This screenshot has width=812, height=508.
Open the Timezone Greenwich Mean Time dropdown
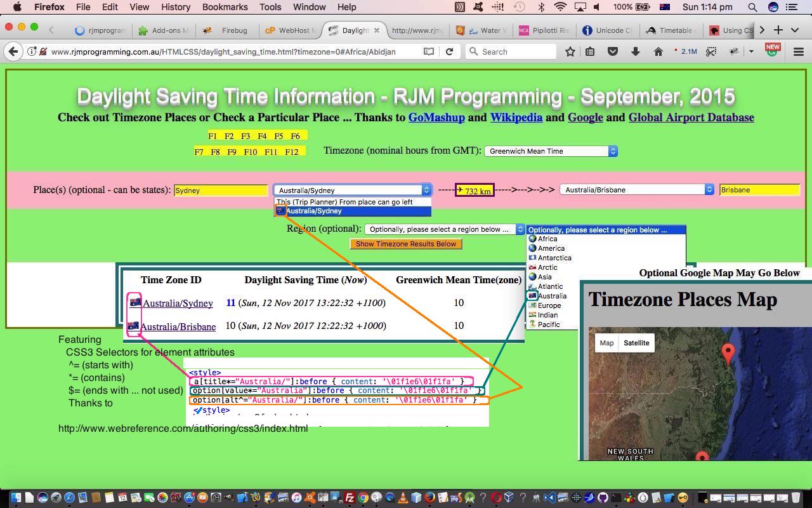pos(551,151)
